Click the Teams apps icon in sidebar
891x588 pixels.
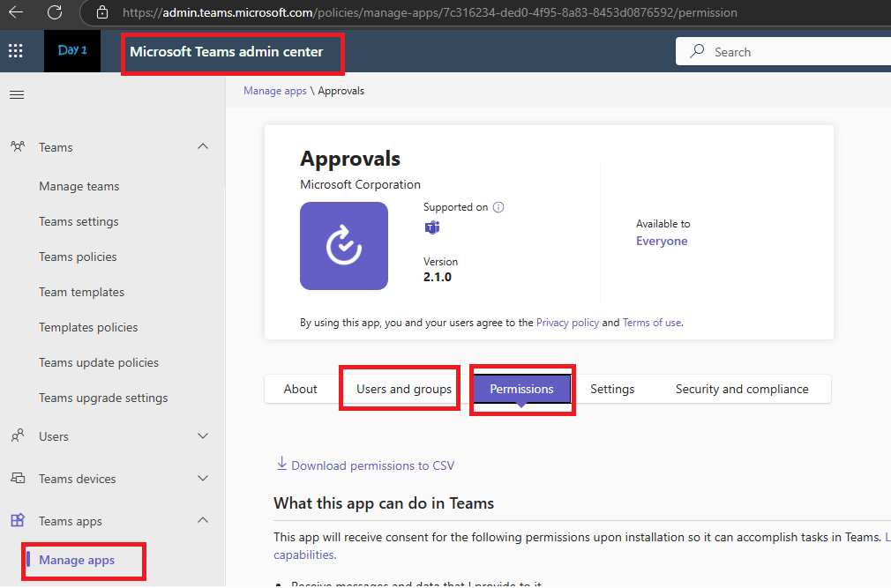point(18,520)
